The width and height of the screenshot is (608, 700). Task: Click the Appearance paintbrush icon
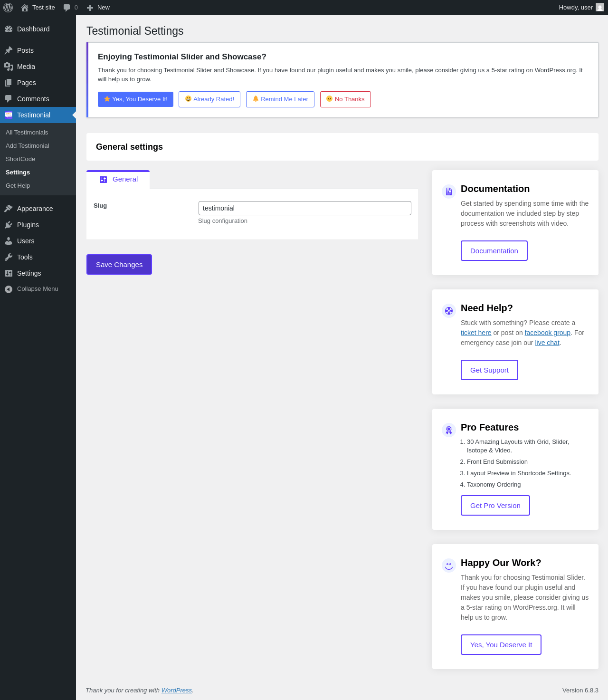click(x=9, y=209)
